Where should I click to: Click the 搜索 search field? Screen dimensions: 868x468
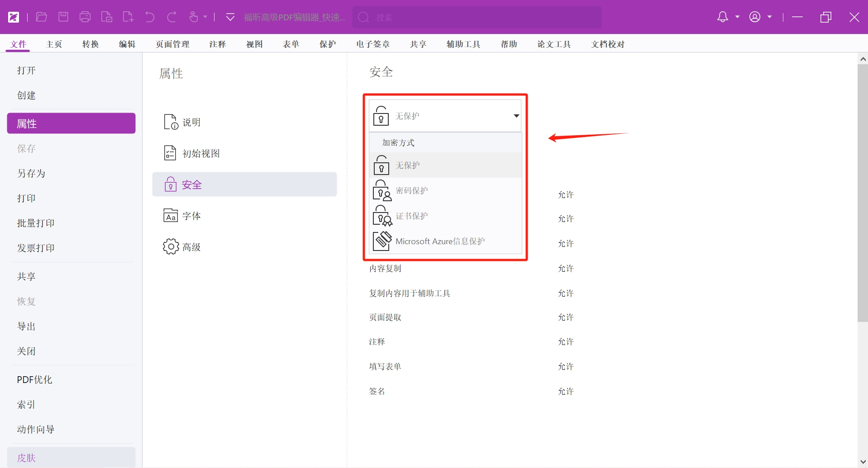click(477, 17)
